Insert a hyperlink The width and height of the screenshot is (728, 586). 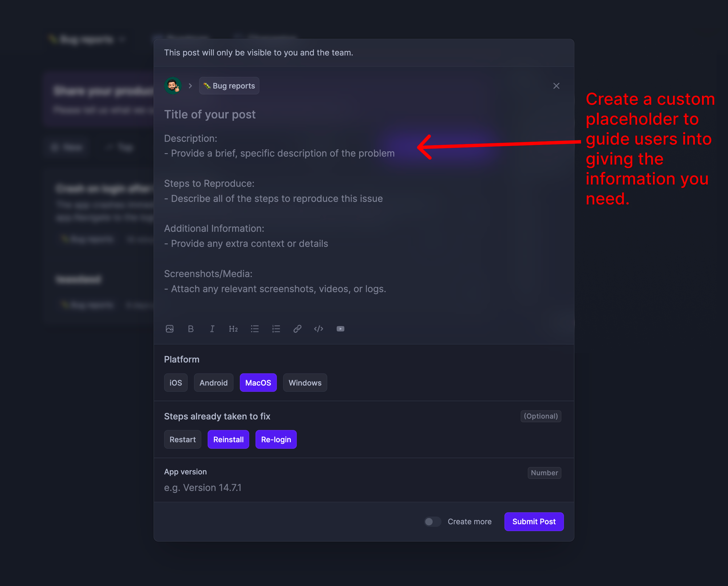(297, 329)
